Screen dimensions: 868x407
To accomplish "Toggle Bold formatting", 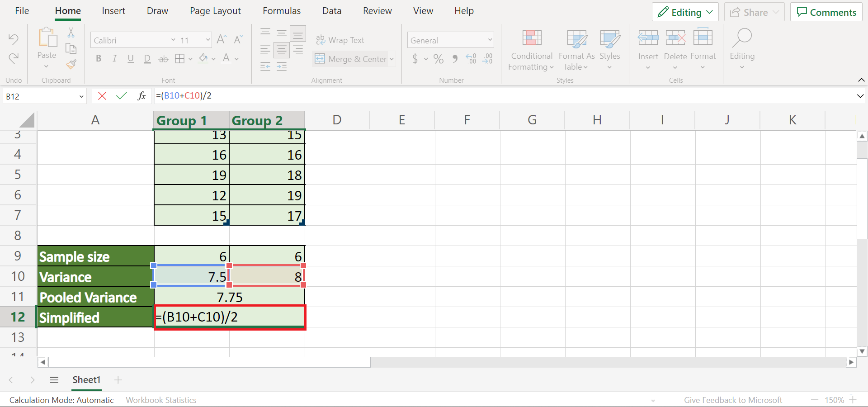I will (x=99, y=58).
